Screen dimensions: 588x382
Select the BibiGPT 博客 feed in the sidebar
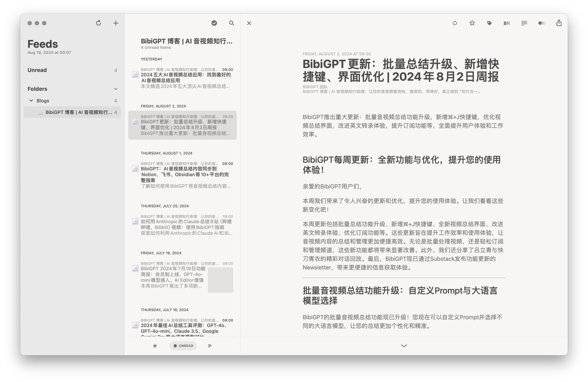click(78, 112)
